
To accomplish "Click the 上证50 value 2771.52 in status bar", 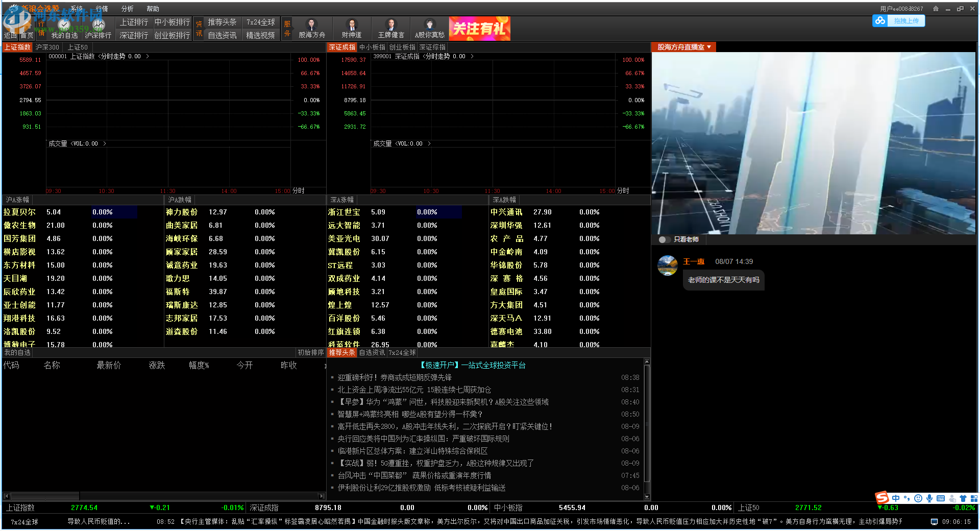I will [x=808, y=508].
